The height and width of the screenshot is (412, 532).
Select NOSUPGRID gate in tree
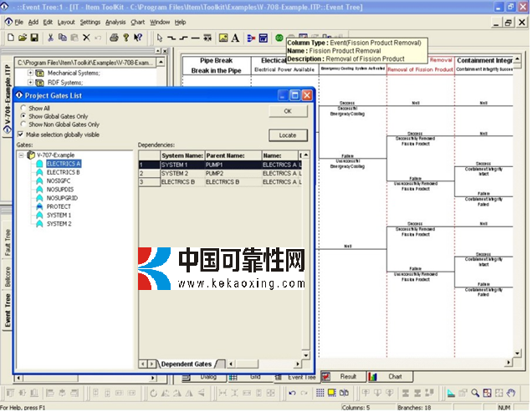(62, 198)
